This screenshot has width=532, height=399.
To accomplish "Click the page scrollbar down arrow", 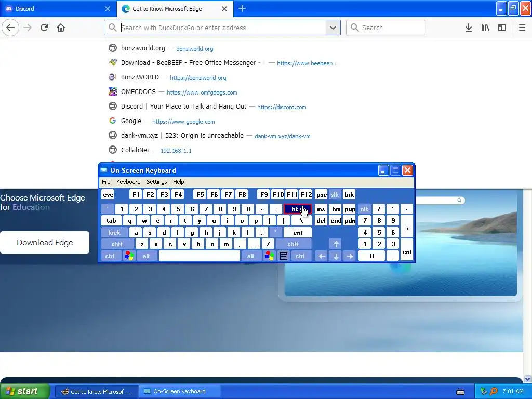I will [528, 379].
